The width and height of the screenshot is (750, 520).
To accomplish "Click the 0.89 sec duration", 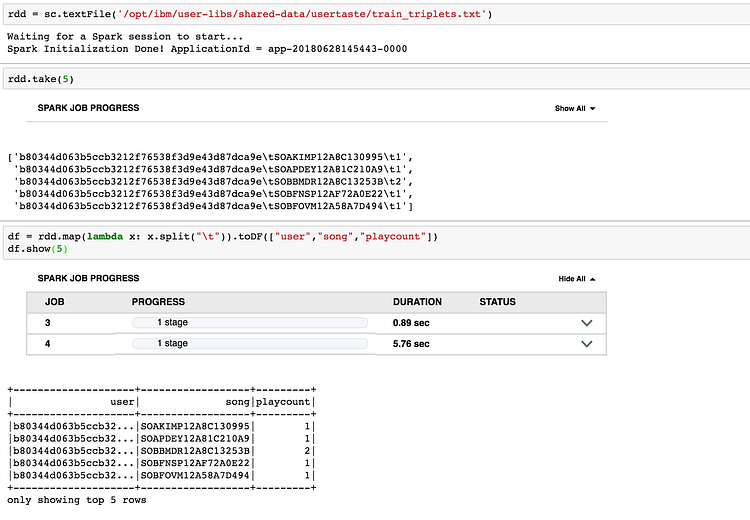I will click(411, 323).
